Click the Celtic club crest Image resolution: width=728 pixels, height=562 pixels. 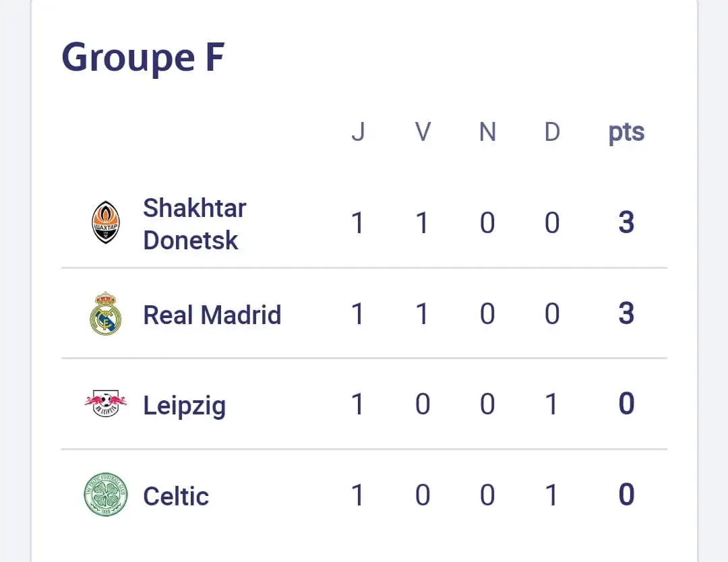pyautogui.click(x=106, y=495)
